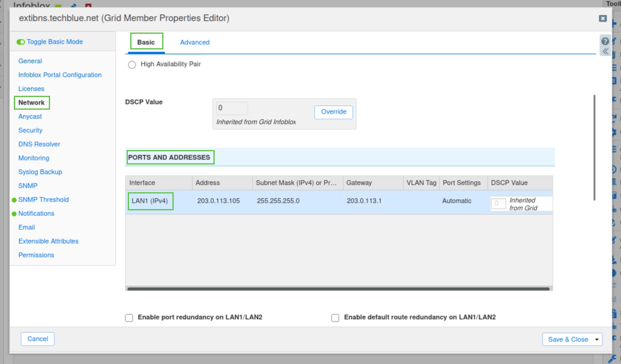This screenshot has width=621, height=364.
Task: Close the Grid Member Properties Editor
Action: [x=603, y=18]
